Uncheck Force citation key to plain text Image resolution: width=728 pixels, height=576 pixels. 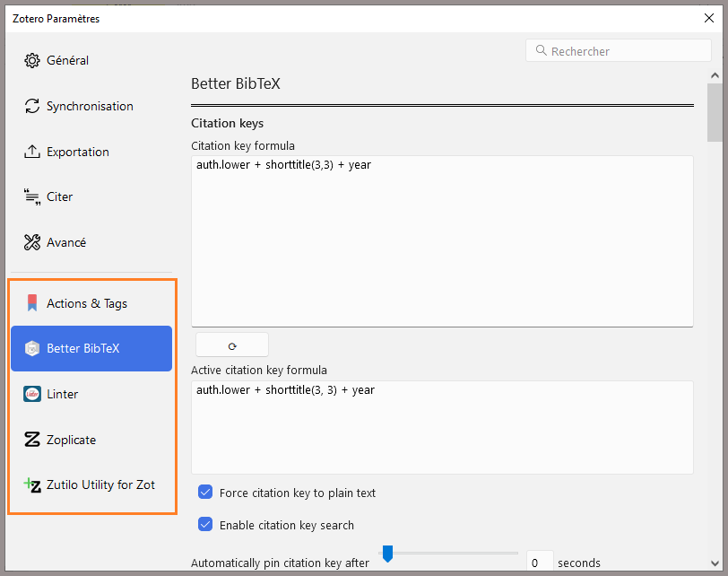tap(205, 492)
